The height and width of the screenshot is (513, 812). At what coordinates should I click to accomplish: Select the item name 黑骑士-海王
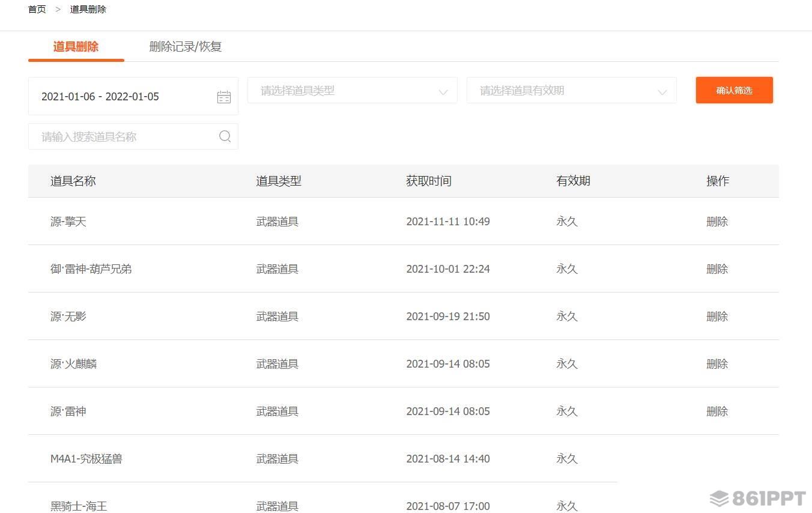(x=79, y=506)
